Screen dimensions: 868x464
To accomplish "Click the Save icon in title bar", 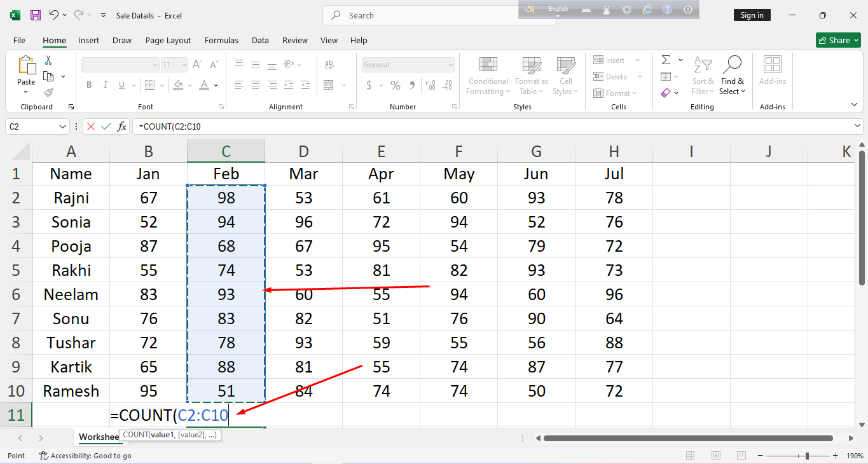I will point(36,15).
